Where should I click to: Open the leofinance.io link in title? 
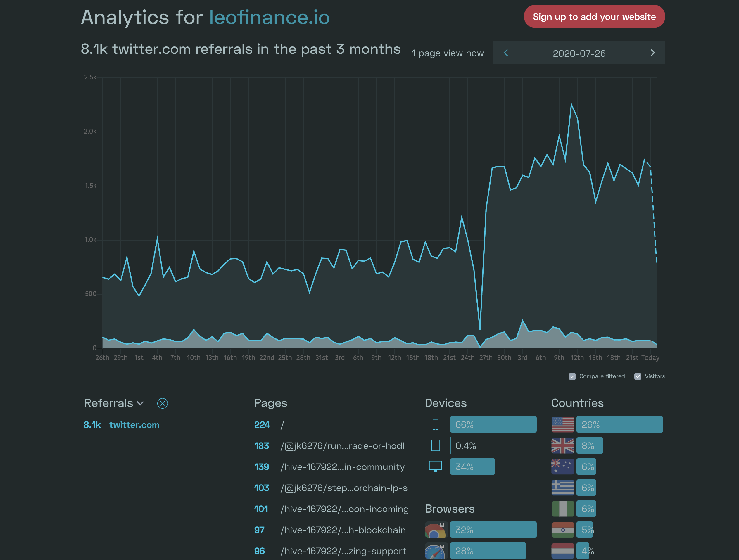[x=269, y=17]
